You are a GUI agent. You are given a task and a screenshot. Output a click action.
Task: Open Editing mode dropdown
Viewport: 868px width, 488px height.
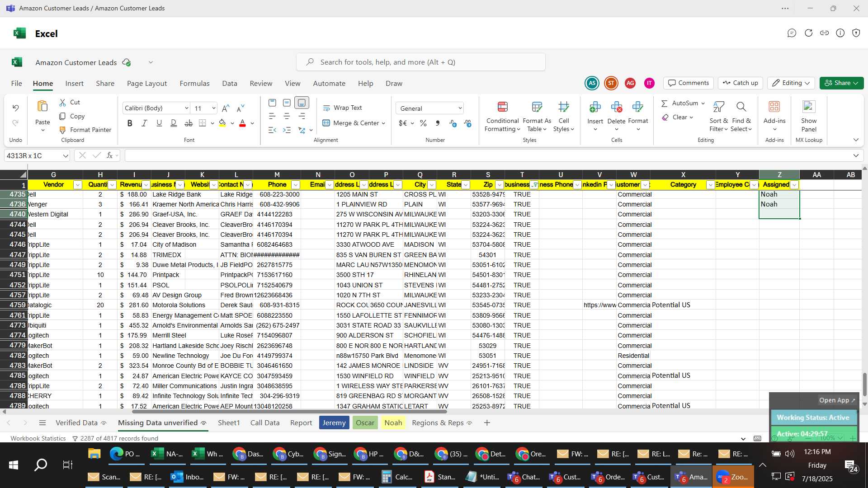791,83
